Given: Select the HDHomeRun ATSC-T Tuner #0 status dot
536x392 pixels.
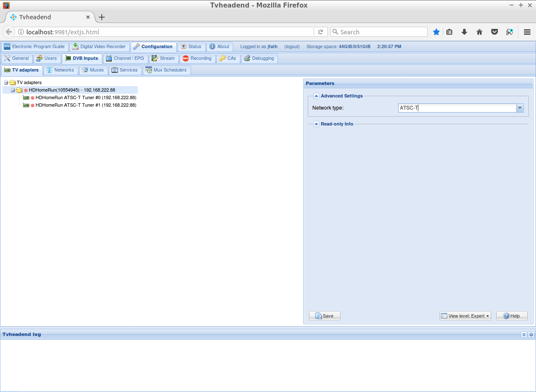Looking at the screenshot, I should coord(33,97).
